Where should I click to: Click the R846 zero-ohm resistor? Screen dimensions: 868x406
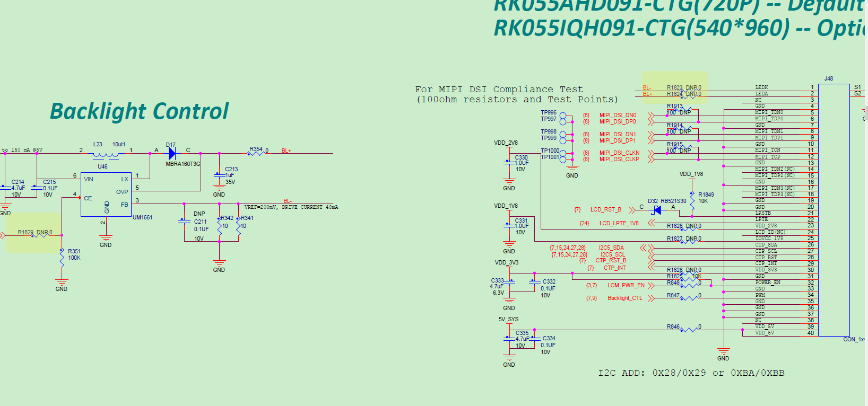(689, 330)
